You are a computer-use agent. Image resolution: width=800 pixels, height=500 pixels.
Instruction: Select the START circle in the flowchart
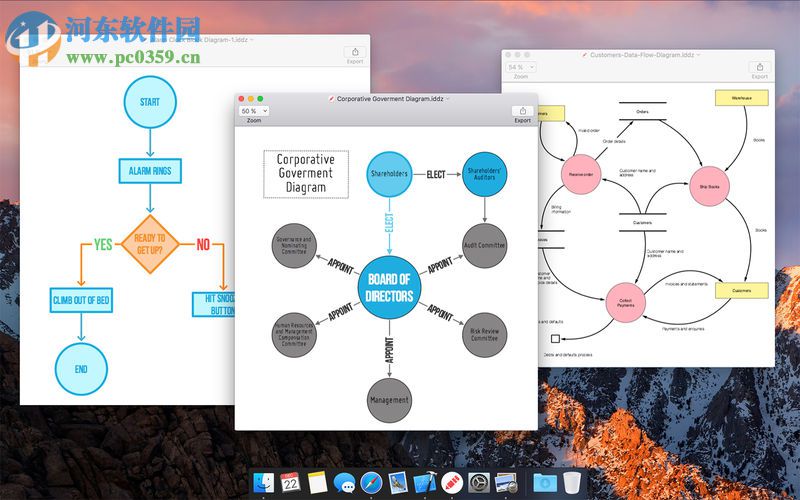(150, 102)
